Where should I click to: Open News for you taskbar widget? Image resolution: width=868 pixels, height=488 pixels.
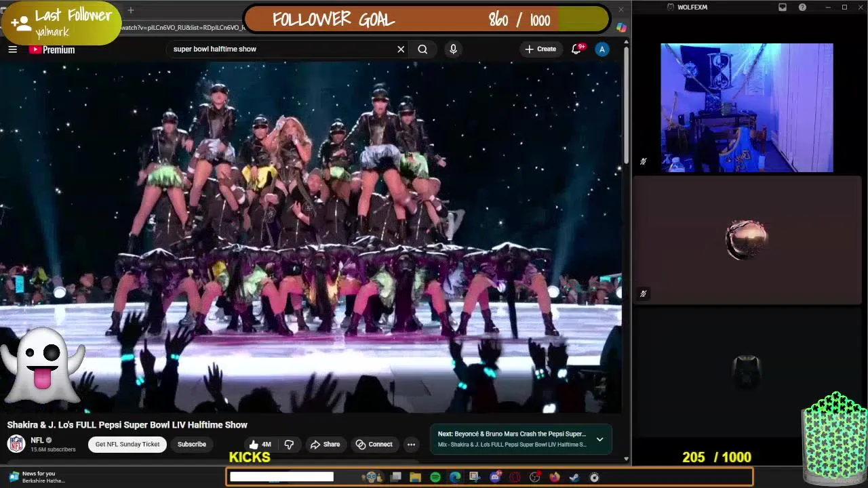pos(37,477)
